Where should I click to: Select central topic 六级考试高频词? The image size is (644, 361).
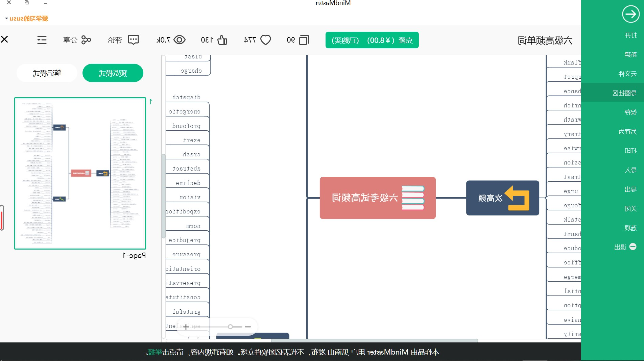[378, 198]
